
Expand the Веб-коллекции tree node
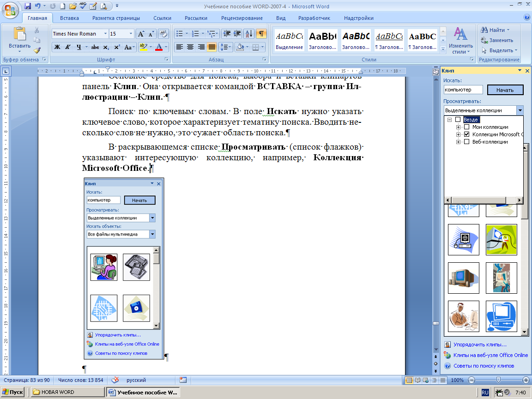(x=459, y=142)
